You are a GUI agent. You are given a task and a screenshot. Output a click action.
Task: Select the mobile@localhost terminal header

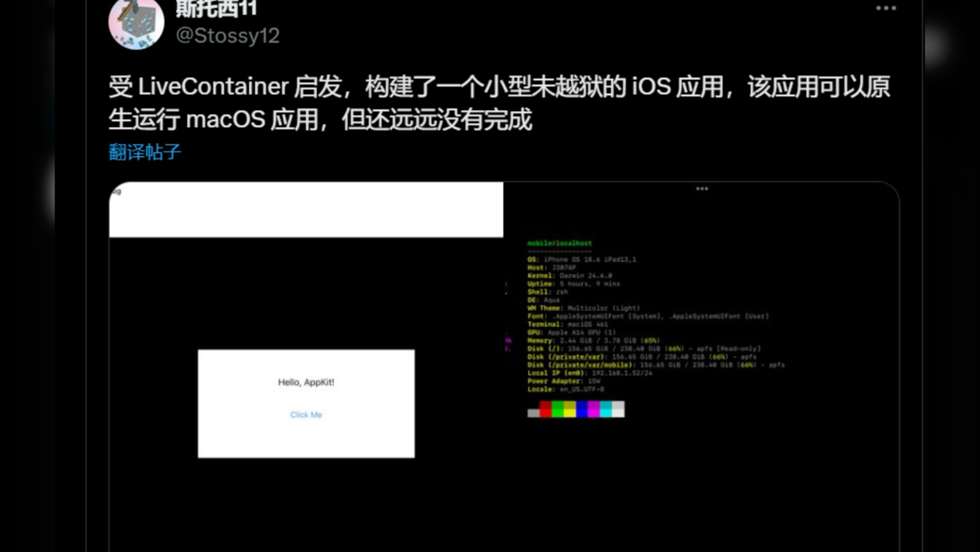click(560, 243)
